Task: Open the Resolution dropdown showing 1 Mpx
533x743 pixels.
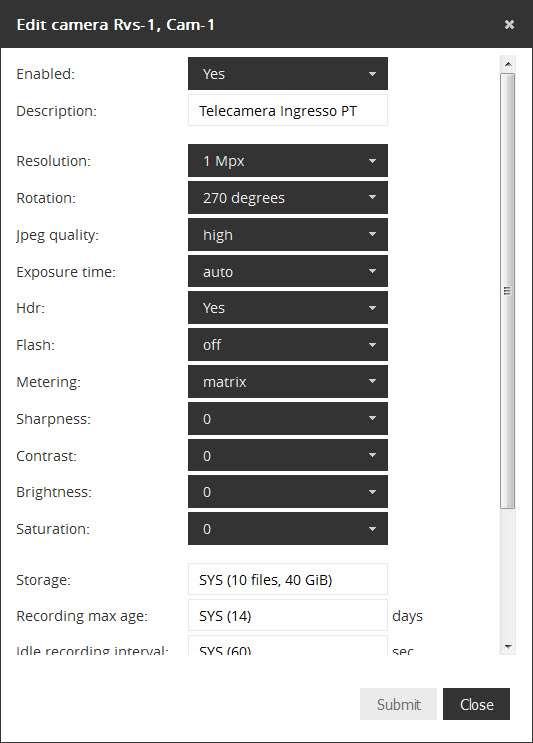Action: click(x=288, y=161)
